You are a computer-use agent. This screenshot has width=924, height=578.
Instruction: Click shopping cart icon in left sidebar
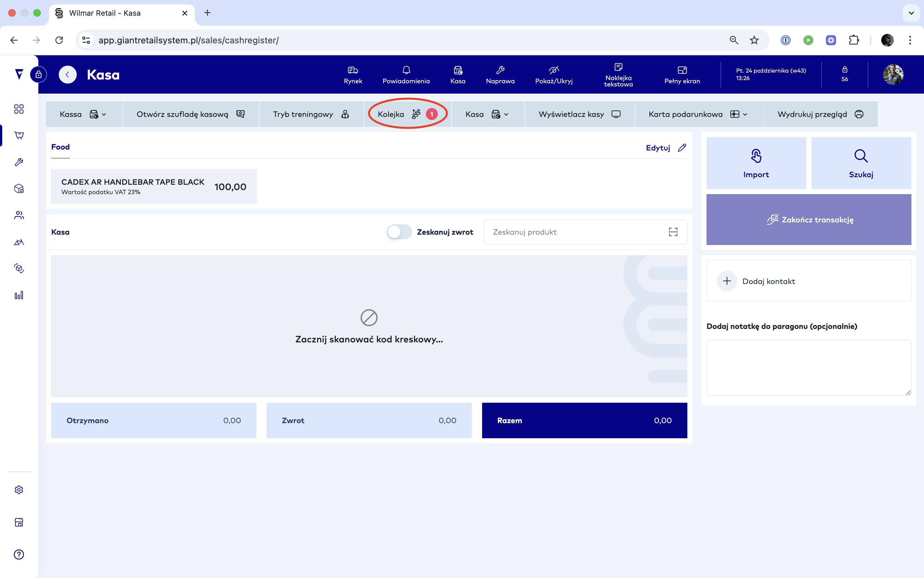coord(19,135)
